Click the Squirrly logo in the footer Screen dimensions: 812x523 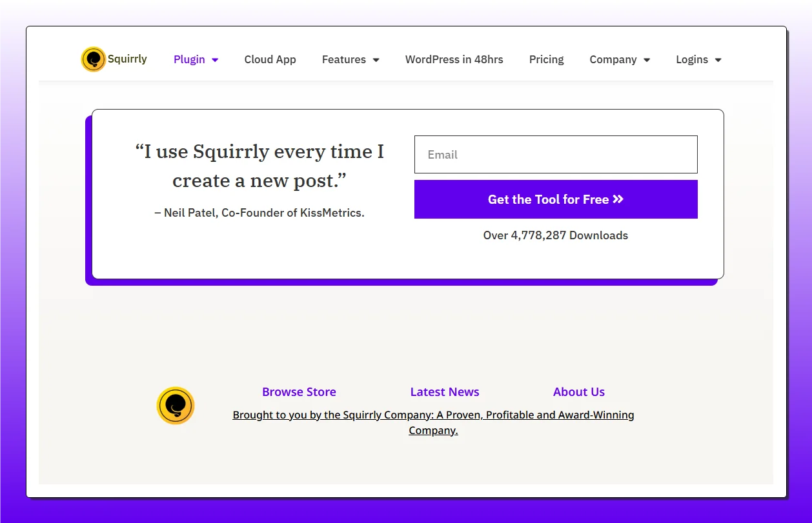176,406
